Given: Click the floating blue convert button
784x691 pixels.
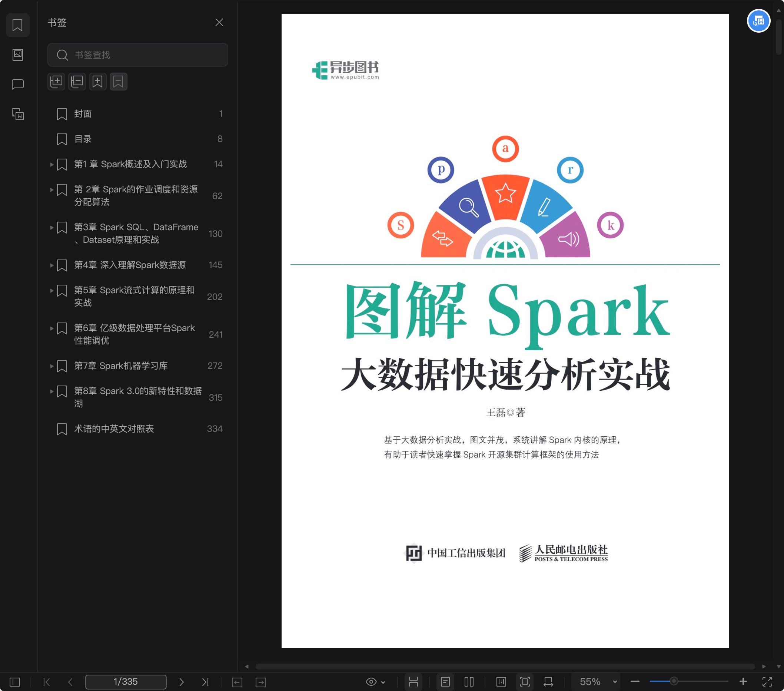Looking at the screenshot, I should coord(758,21).
